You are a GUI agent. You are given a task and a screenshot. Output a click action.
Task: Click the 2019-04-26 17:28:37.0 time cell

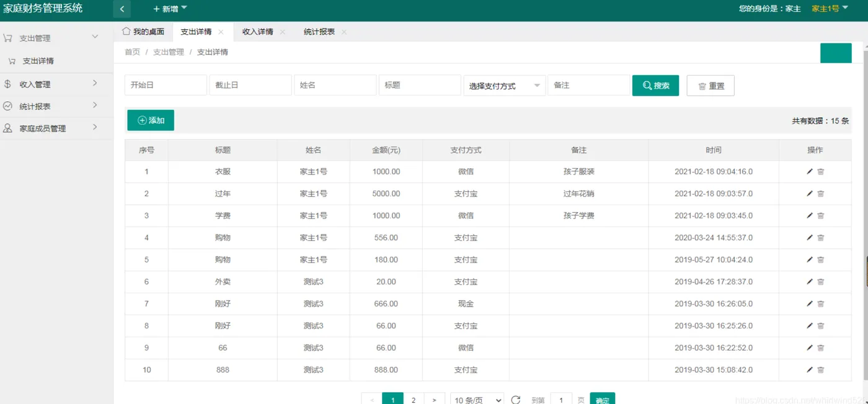pos(714,282)
